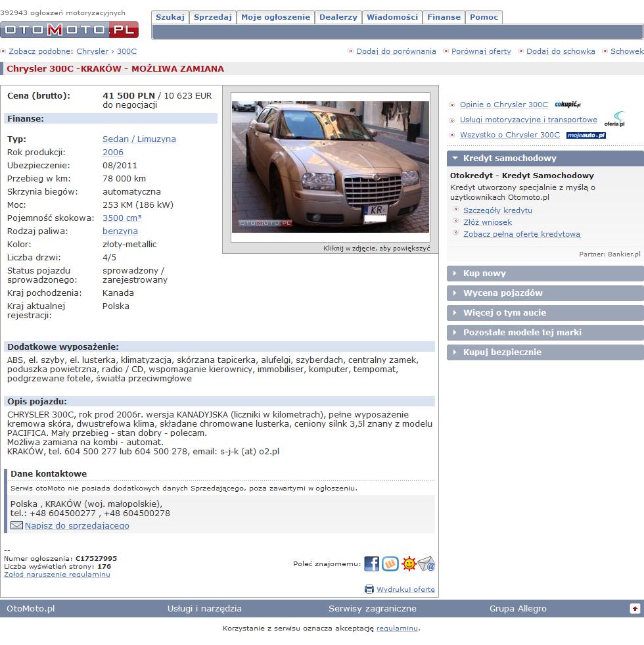Click Dodaj do porównania link
Image resolution: width=644 pixels, height=645 pixels.
pyautogui.click(x=396, y=51)
